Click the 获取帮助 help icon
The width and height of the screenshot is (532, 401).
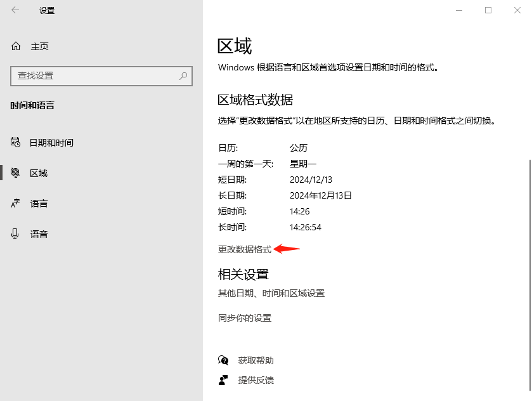pos(223,360)
